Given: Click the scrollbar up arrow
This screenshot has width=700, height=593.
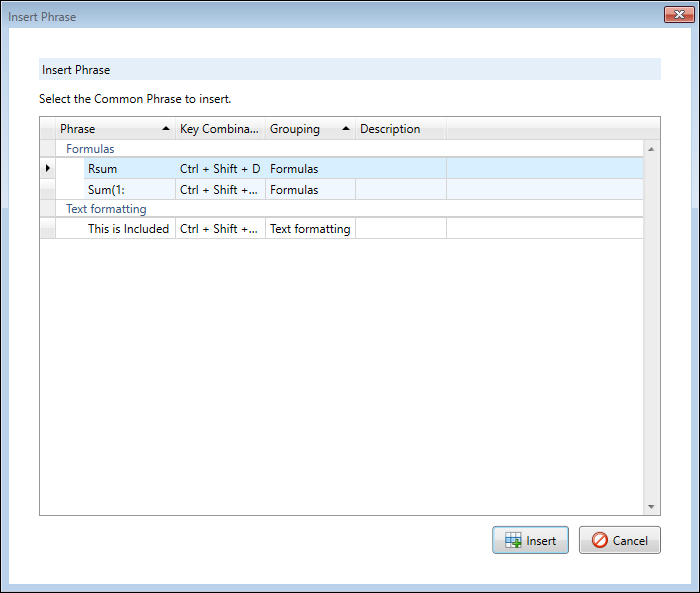Looking at the screenshot, I should [x=651, y=149].
